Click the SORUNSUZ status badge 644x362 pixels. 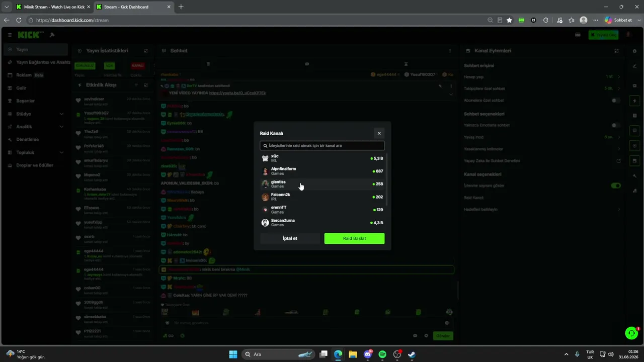click(x=85, y=66)
